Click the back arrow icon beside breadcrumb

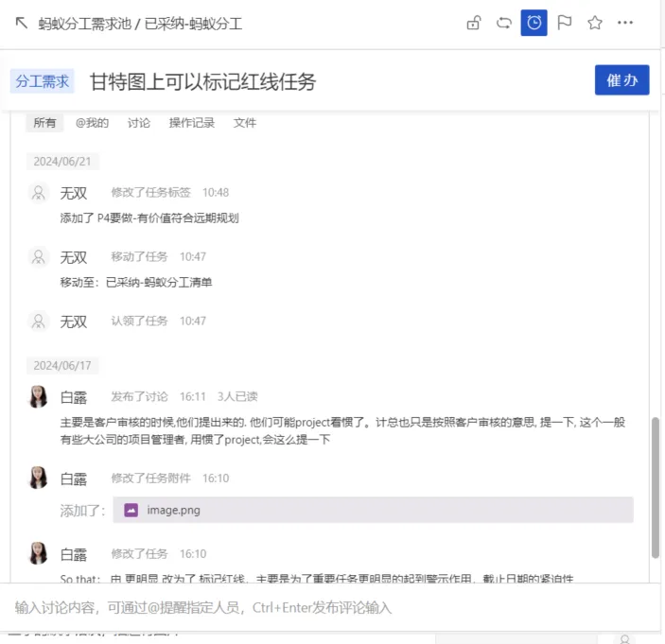21,23
